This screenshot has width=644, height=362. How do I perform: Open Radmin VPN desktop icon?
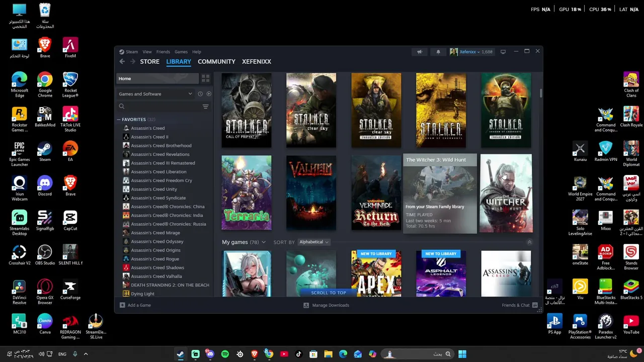click(606, 151)
